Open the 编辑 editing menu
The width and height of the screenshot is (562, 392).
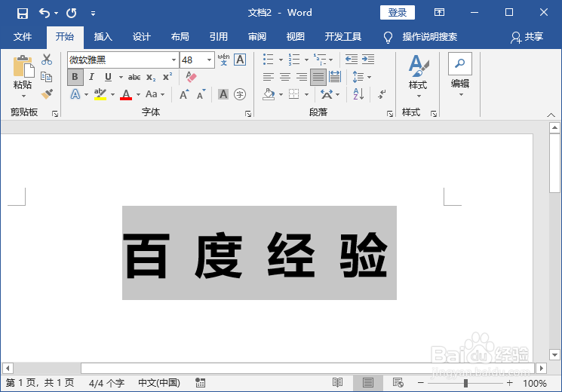460,75
